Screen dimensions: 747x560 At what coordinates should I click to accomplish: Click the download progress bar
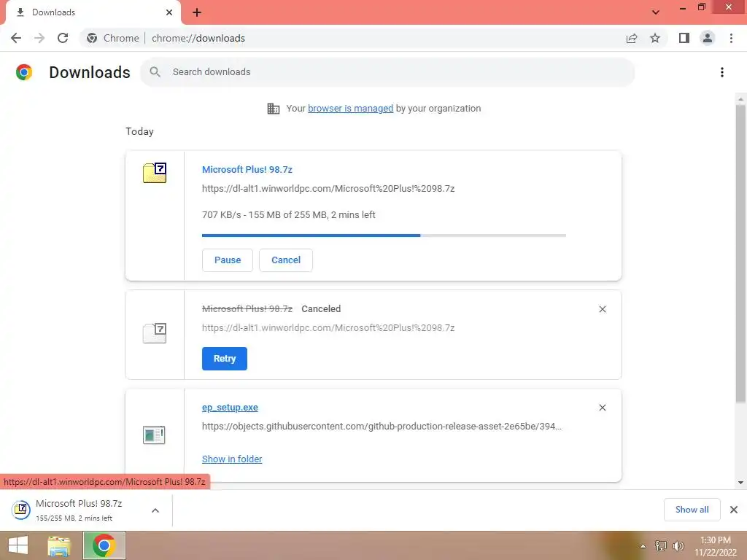pos(384,236)
